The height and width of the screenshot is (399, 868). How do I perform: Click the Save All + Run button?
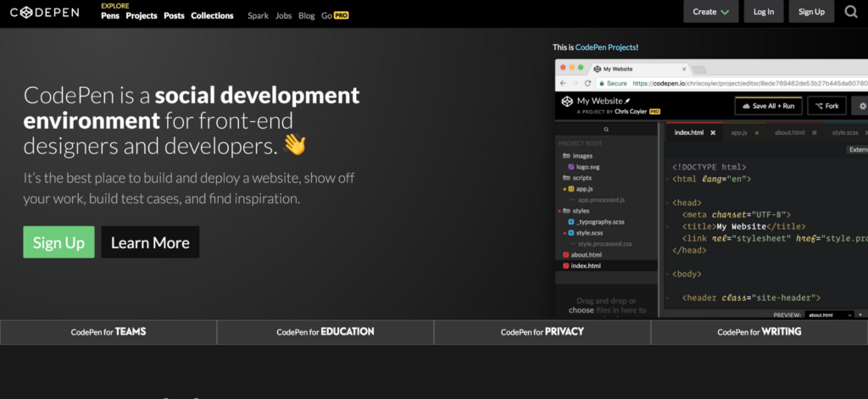768,106
